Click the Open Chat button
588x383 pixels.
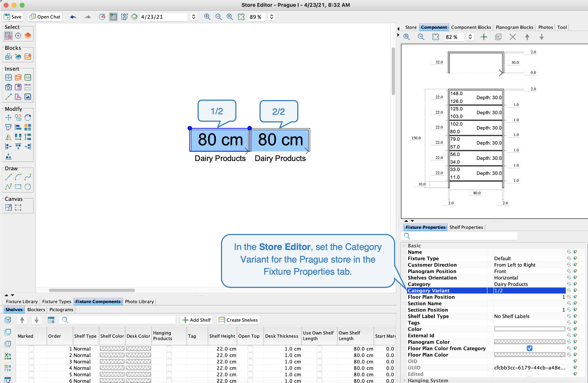[x=45, y=17]
